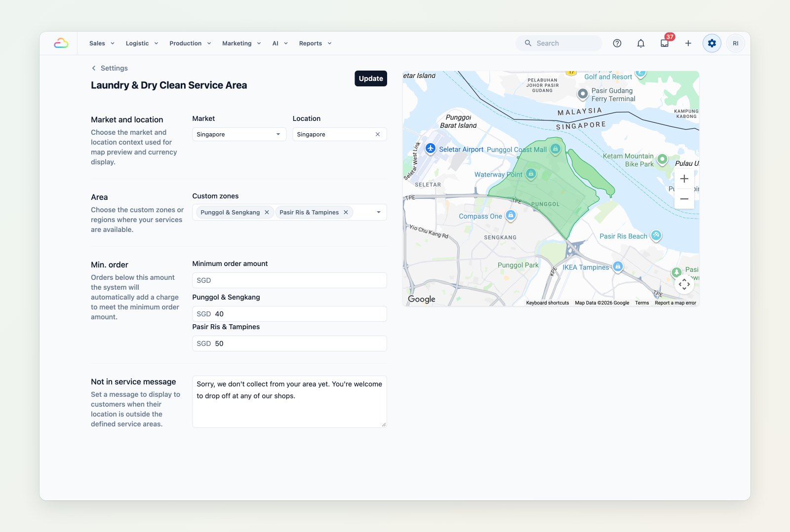Edit Pasir Ris & Tampines minimum amount
This screenshot has height=532, width=790.
coord(289,343)
